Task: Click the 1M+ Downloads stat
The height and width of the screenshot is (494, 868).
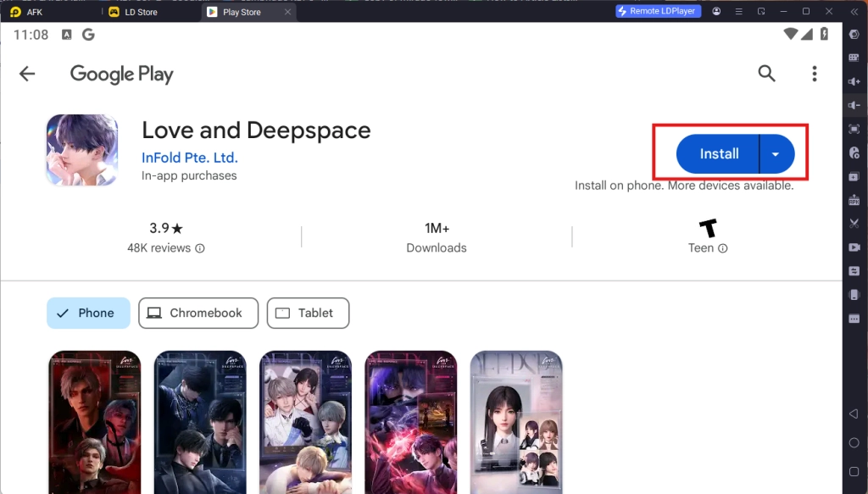Action: [x=437, y=237]
